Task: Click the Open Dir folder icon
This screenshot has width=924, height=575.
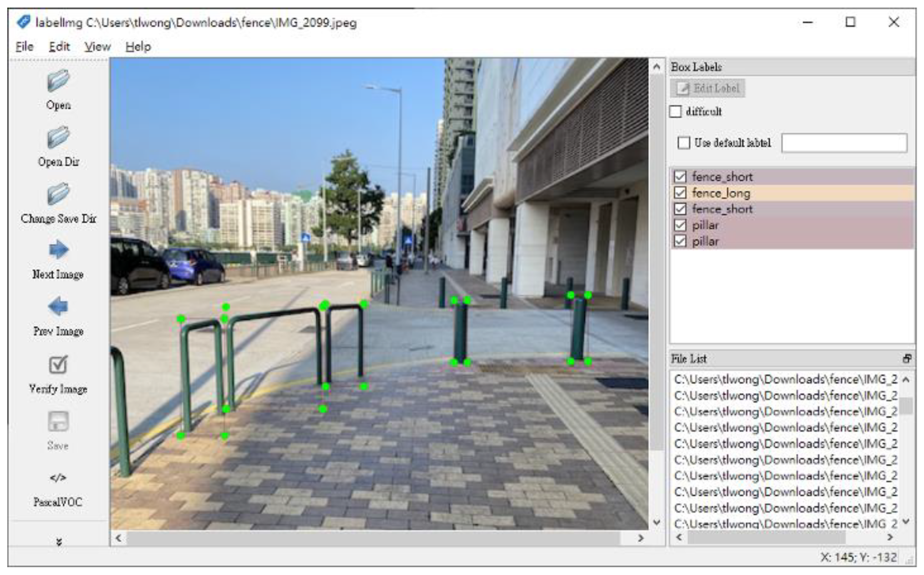Action: (58, 137)
